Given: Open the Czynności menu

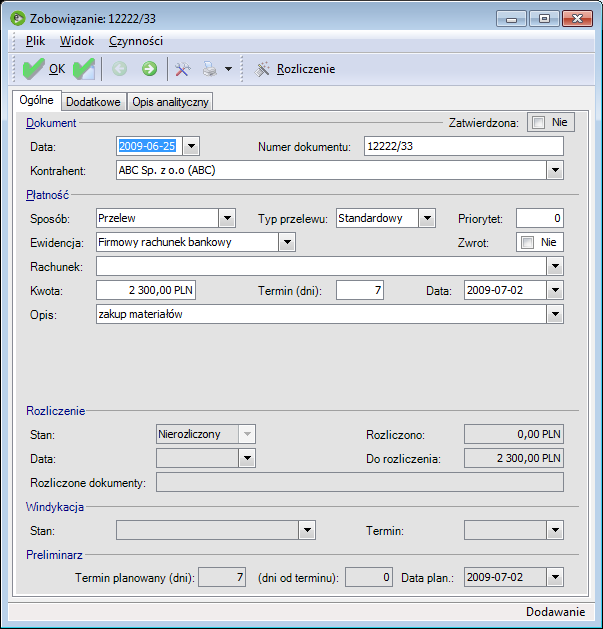Looking at the screenshot, I should coord(136,41).
